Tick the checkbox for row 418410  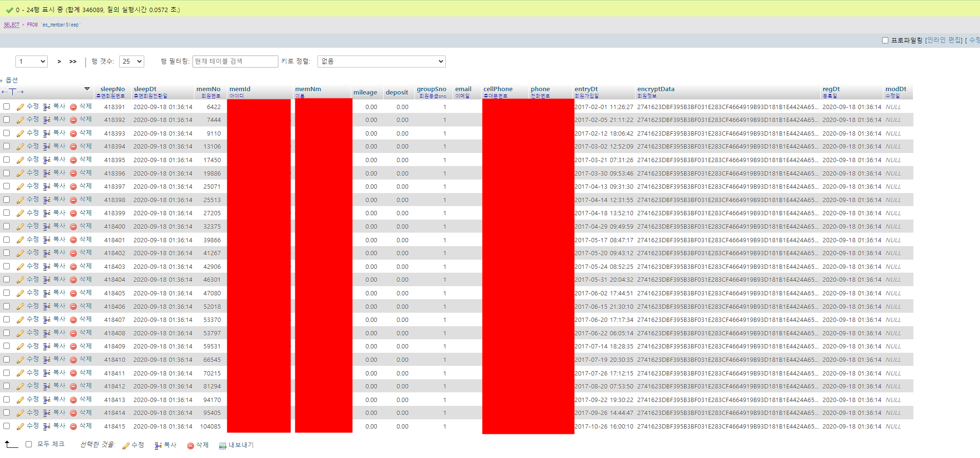tap(6, 359)
